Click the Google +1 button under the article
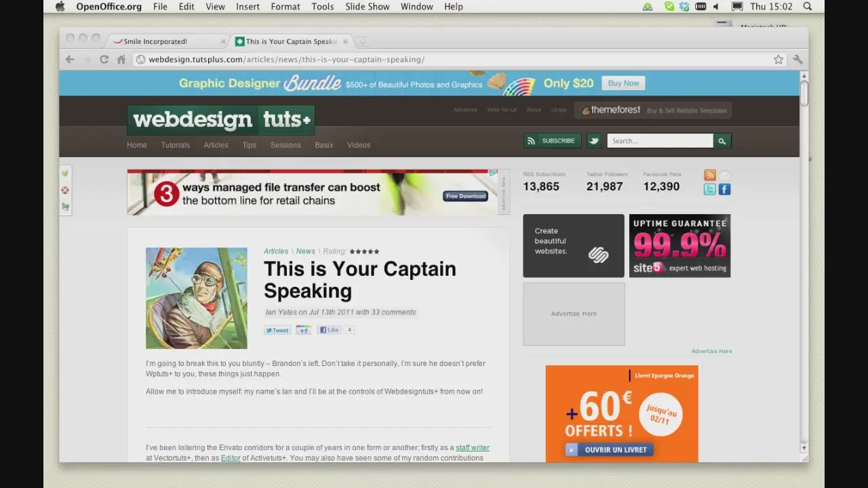 click(303, 330)
